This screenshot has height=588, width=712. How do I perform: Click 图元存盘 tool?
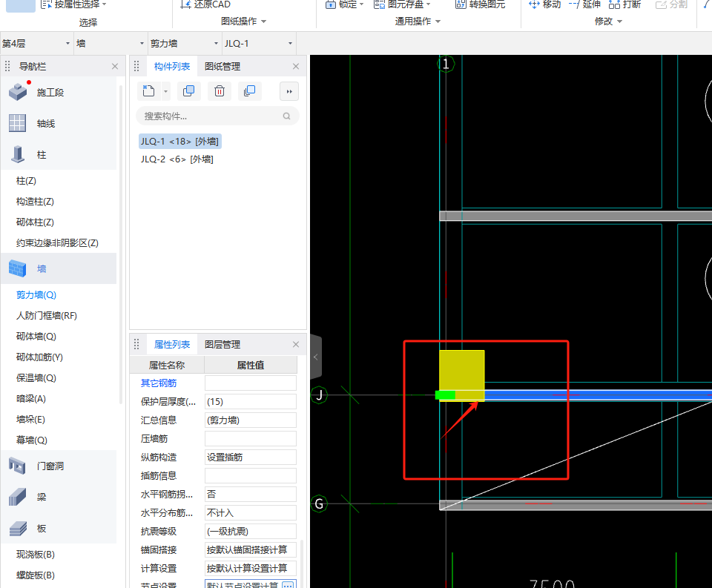(x=399, y=4)
